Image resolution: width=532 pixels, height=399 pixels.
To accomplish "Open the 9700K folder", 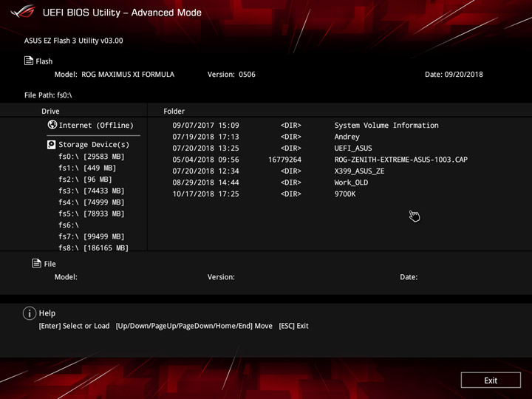I will (x=345, y=194).
